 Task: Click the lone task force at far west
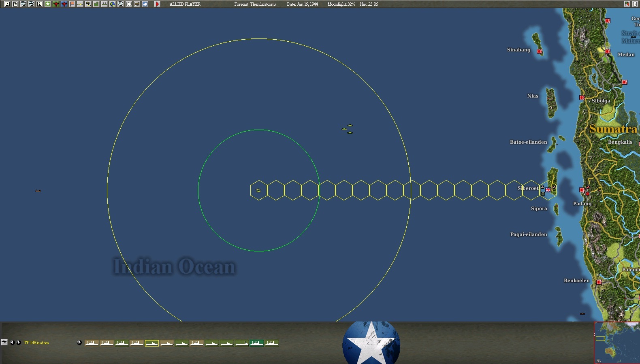tap(38, 191)
